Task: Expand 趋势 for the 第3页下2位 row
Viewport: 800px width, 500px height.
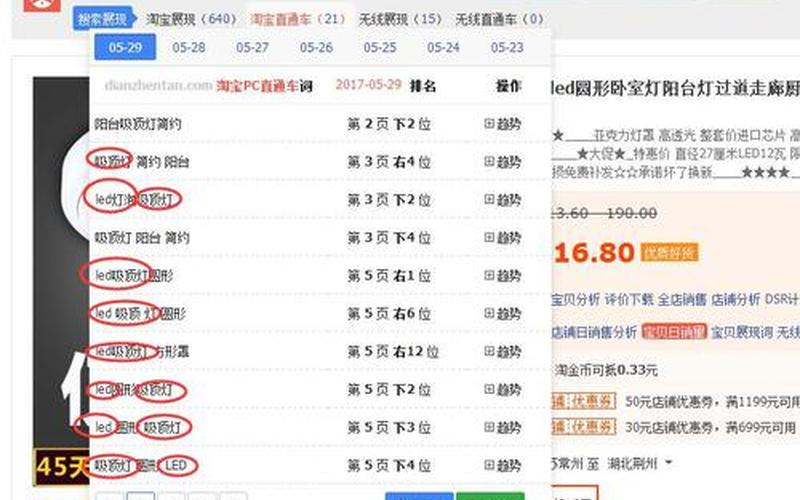Action: tap(503, 199)
